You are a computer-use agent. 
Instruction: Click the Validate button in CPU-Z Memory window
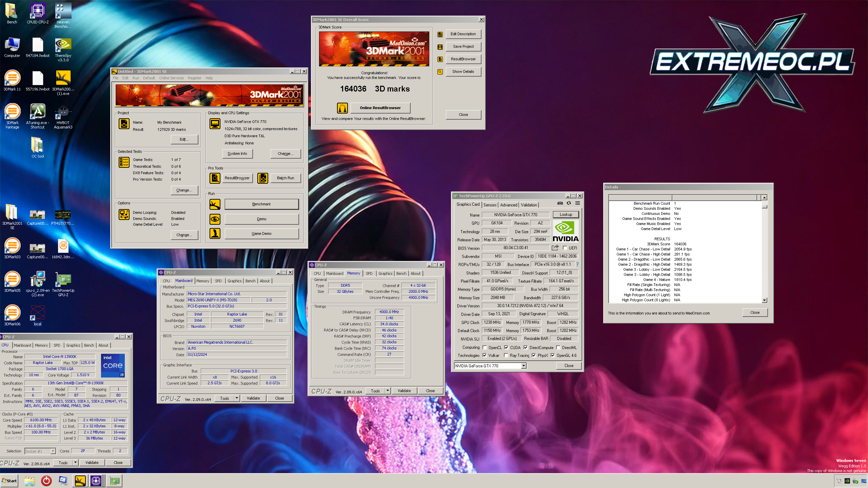tap(404, 391)
